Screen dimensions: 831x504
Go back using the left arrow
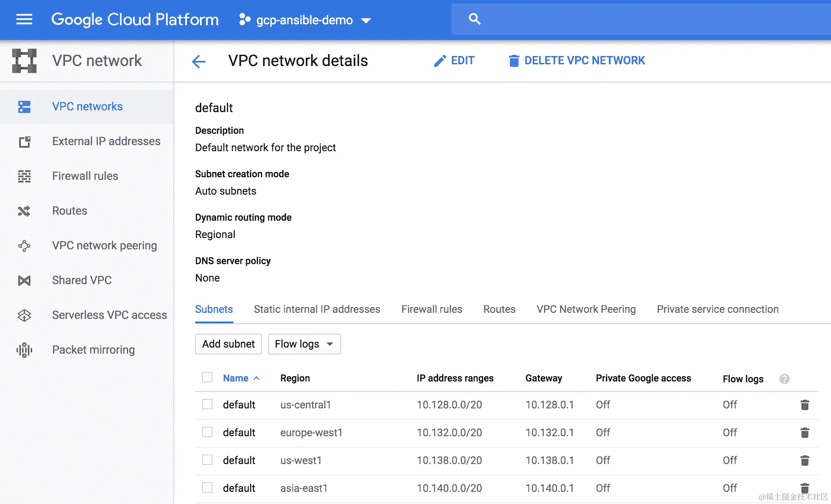[199, 61]
